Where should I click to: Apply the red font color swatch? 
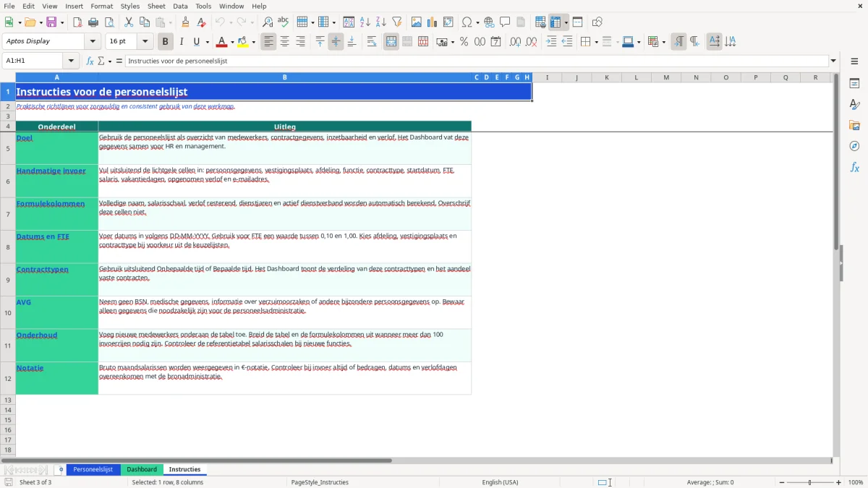[x=222, y=42]
